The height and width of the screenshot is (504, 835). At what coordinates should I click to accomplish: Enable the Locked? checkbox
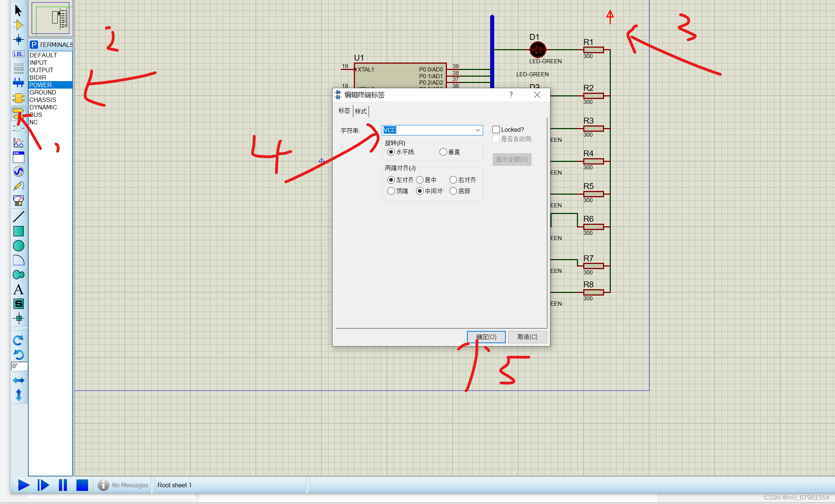pos(496,130)
